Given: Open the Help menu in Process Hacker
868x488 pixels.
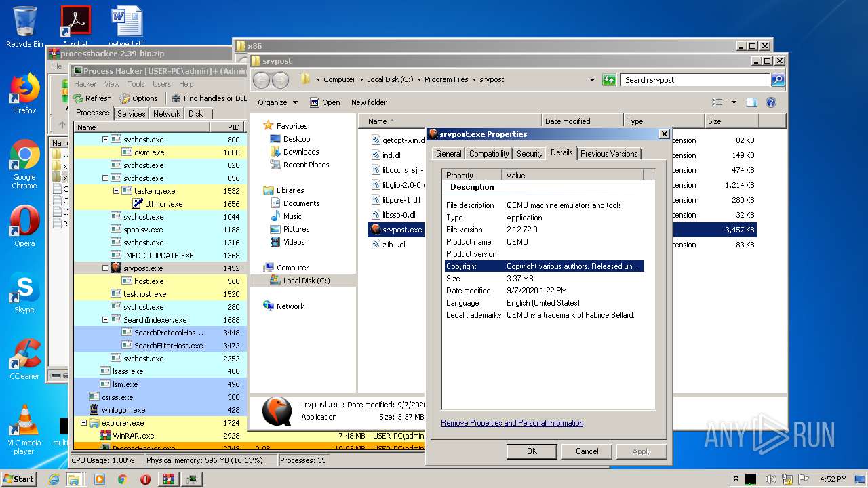Looking at the screenshot, I should tap(186, 84).
